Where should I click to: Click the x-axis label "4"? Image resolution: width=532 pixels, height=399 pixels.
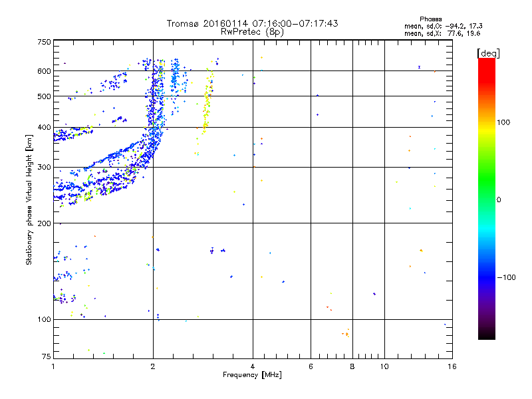253,366
